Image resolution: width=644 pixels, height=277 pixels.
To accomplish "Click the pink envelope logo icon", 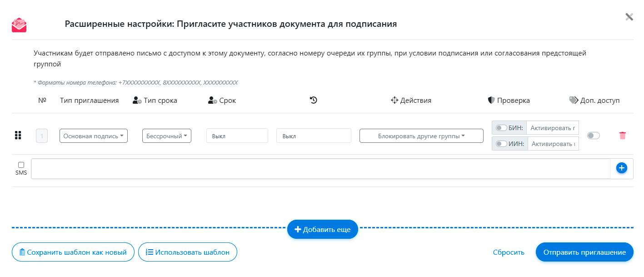I will 19,25.
